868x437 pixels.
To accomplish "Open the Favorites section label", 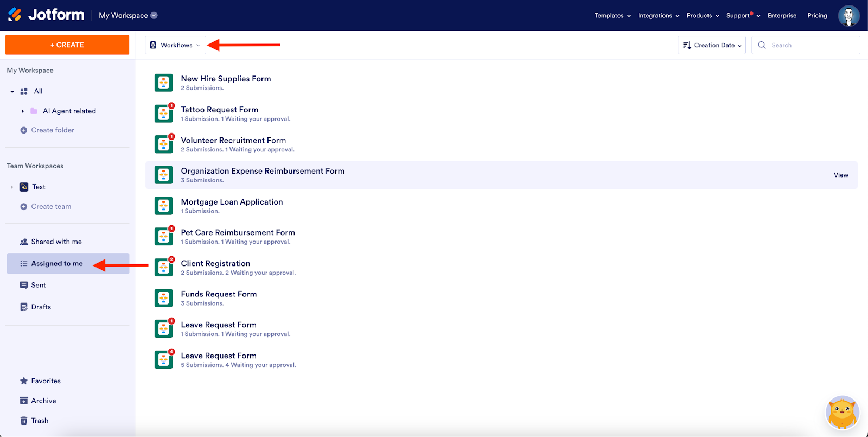I will (46, 381).
